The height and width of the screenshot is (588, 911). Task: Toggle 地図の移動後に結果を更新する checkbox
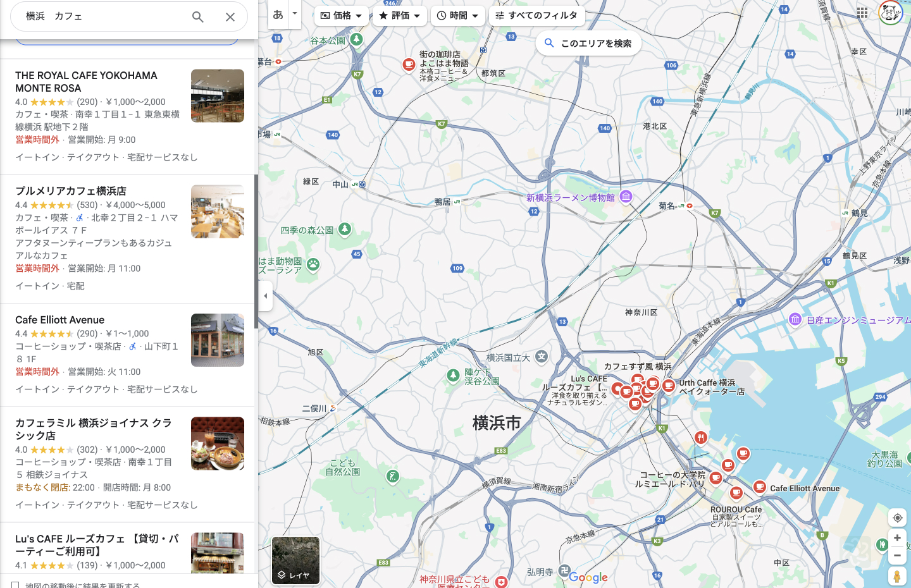(x=15, y=585)
